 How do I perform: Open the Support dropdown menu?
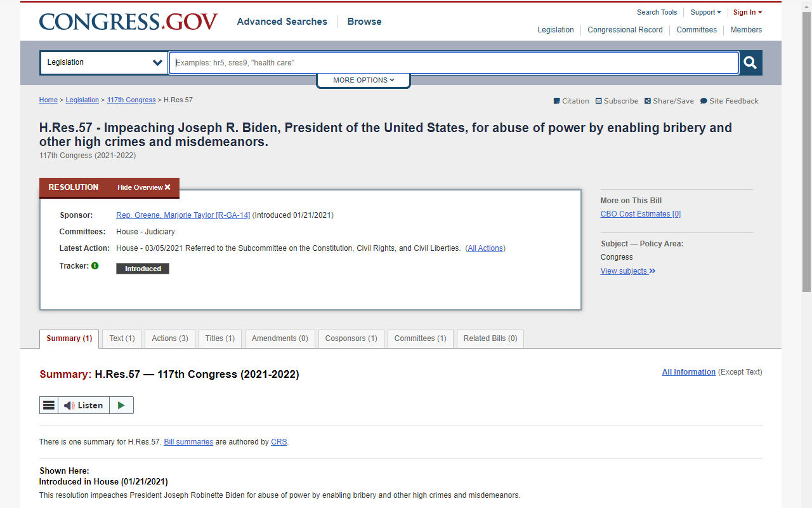point(705,12)
